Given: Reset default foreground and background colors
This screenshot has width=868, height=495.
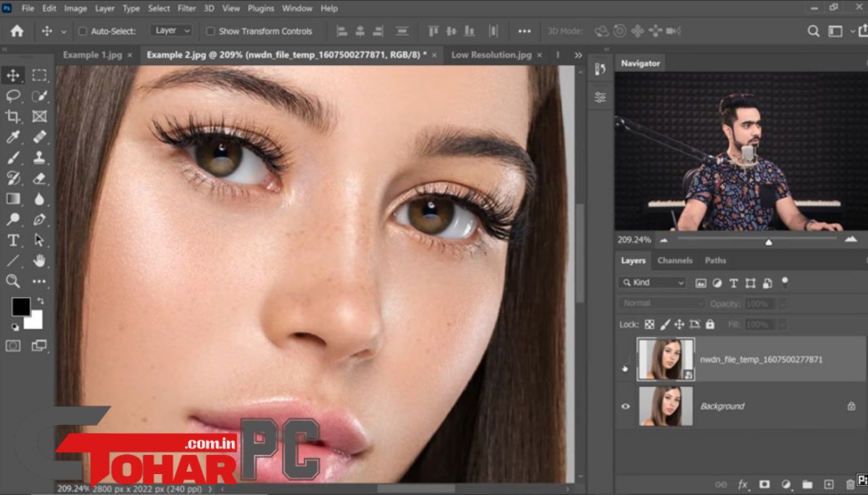Looking at the screenshot, I should (x=15, y=327).
